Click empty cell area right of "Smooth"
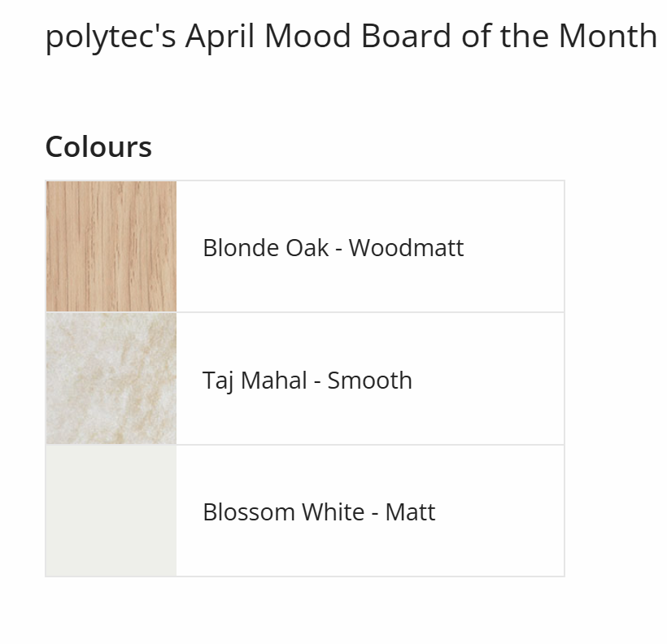The height and width of the screenshot is (644, 667). coord(488,381)
